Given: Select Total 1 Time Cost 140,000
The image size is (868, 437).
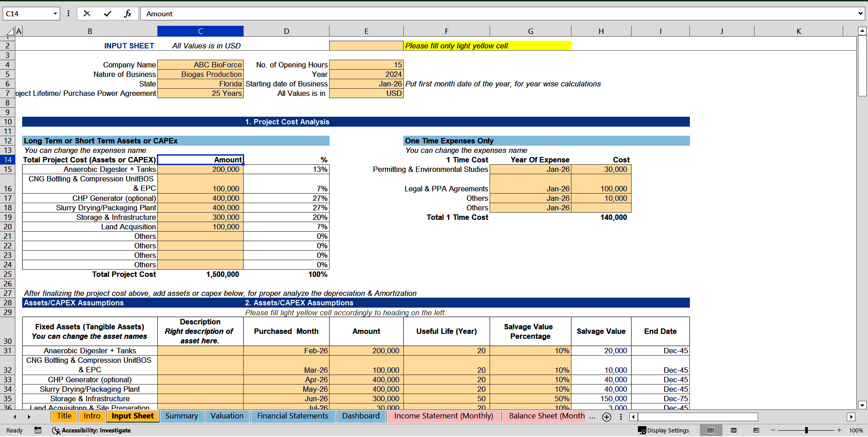Looking at the screenshot, I should [x=601, y=217].
